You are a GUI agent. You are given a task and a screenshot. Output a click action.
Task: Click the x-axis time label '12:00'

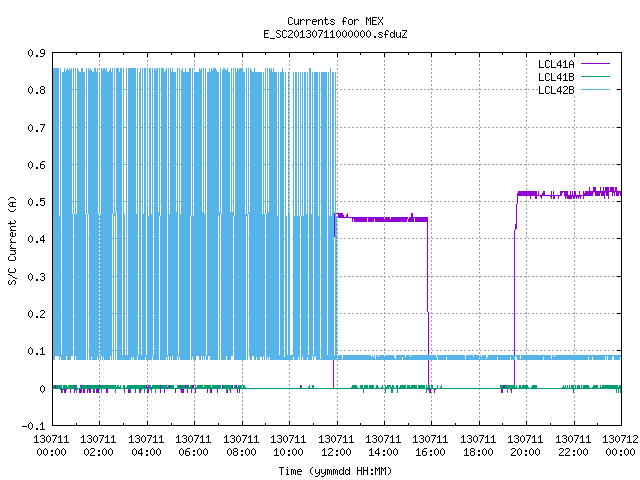pyautogui.click(x=336, y=452)
